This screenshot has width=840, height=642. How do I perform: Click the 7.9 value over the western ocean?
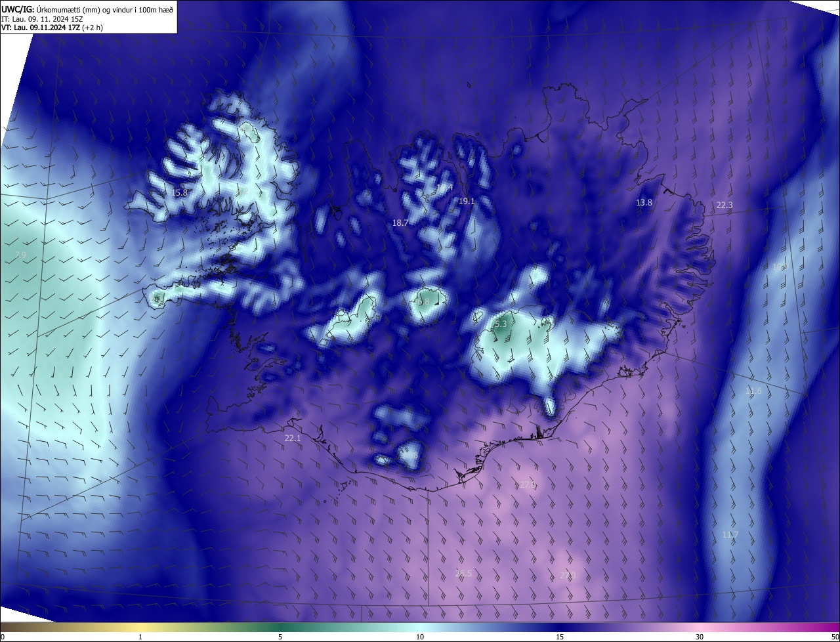pyautogui.click(x=20, y=255)
